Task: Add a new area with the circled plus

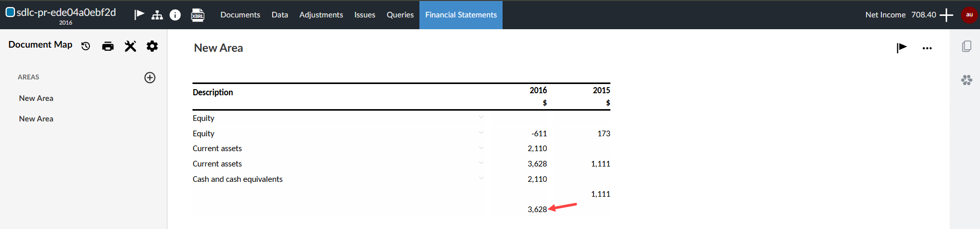Action: (150, 77)
